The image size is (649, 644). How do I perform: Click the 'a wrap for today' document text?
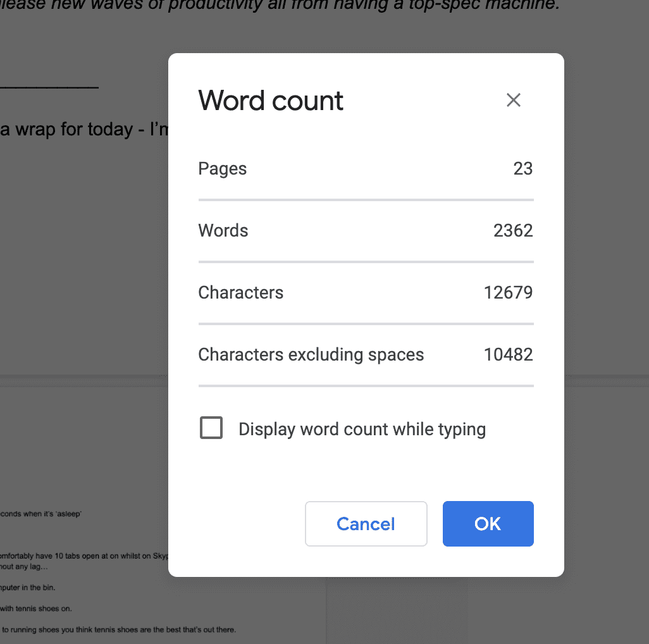84,130
